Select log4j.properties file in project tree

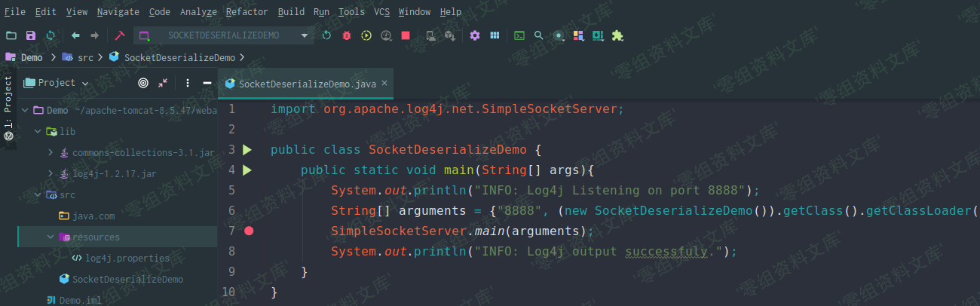pos(127,258)
